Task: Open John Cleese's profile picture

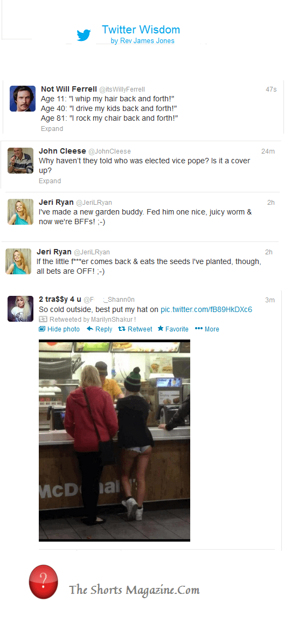Action: (x=20, y=161)
